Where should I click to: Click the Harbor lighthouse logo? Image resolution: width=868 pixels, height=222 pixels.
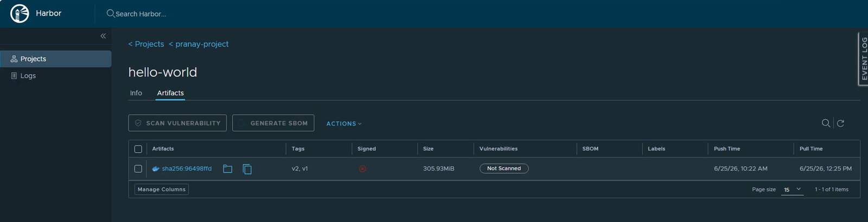tap(20, 14)
